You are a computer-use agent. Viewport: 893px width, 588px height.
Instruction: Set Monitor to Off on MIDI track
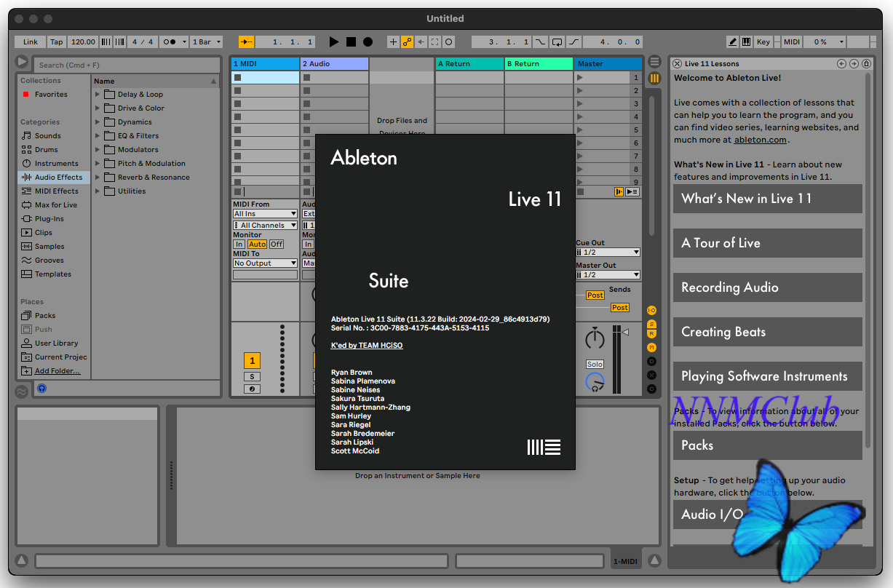pos(277,245)
